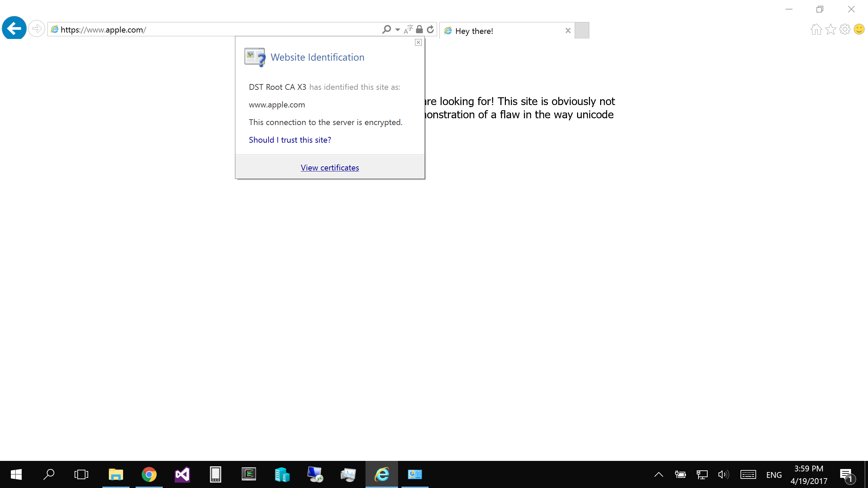Open Visual Studio from taskbar
This screenshot has width=868, height=488.
(x=182, y=474)
